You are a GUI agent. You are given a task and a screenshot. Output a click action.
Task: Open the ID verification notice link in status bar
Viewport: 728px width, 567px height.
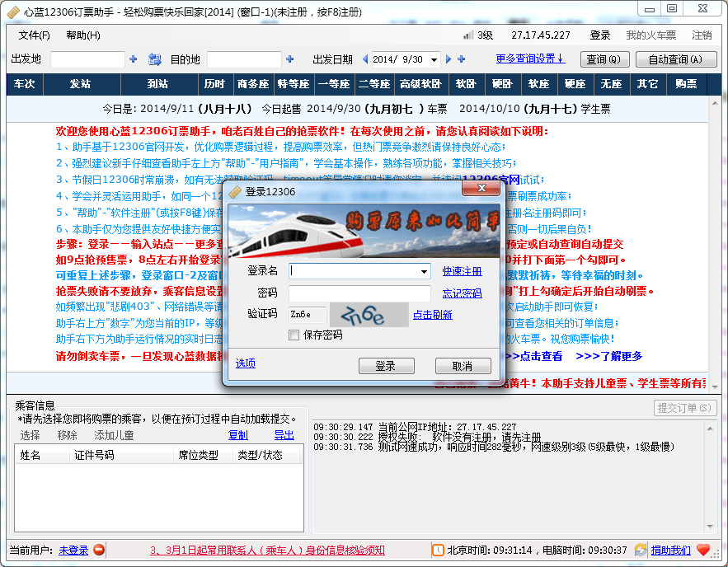point(267,551)
